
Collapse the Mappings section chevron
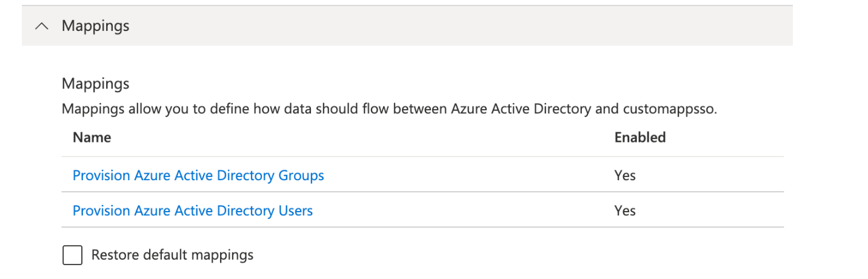click(42, 26)
